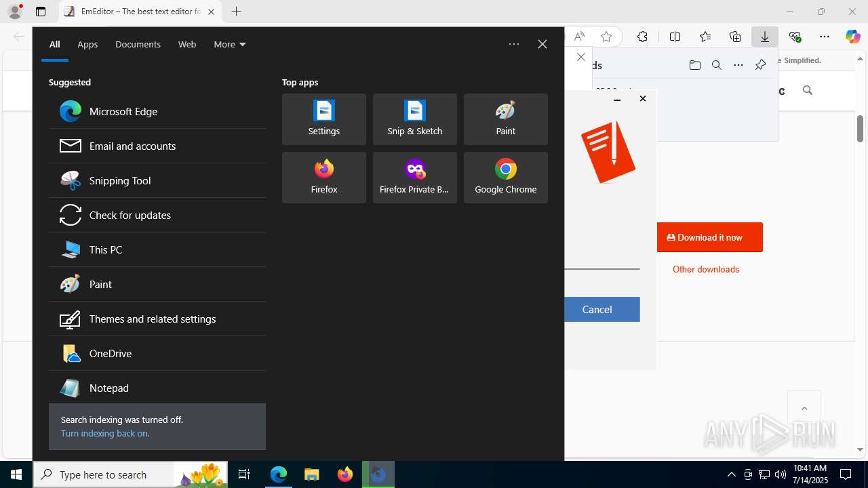Open Edge Downloads toolbar button

coord(765,37)
